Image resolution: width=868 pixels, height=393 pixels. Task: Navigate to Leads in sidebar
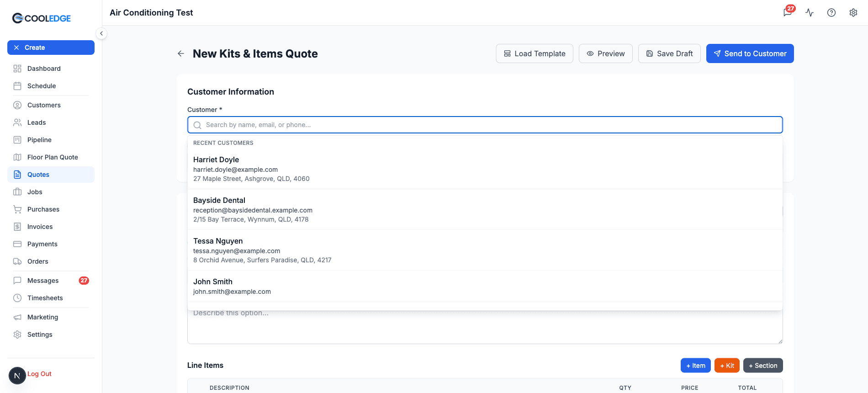click(51, 122)
